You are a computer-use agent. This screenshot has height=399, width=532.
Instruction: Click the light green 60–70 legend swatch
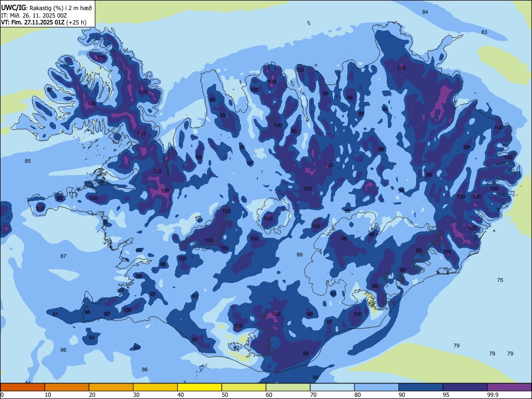(288, 387)
